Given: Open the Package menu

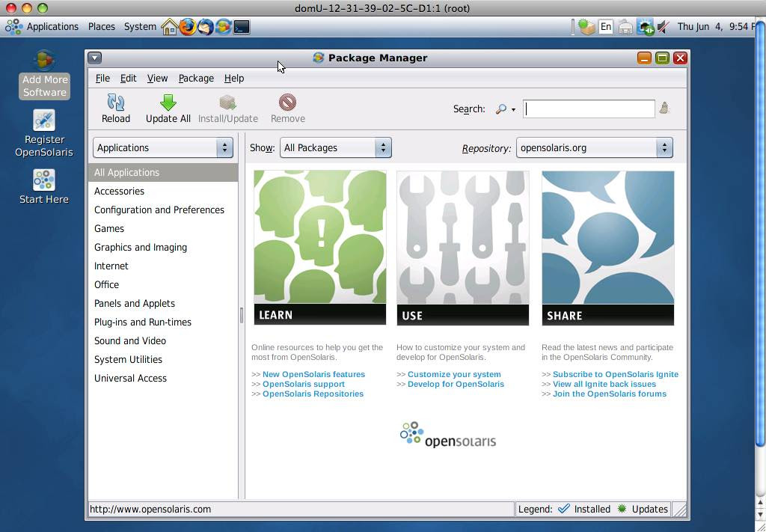Looking at the screenshot, I should tap(196, 78).
